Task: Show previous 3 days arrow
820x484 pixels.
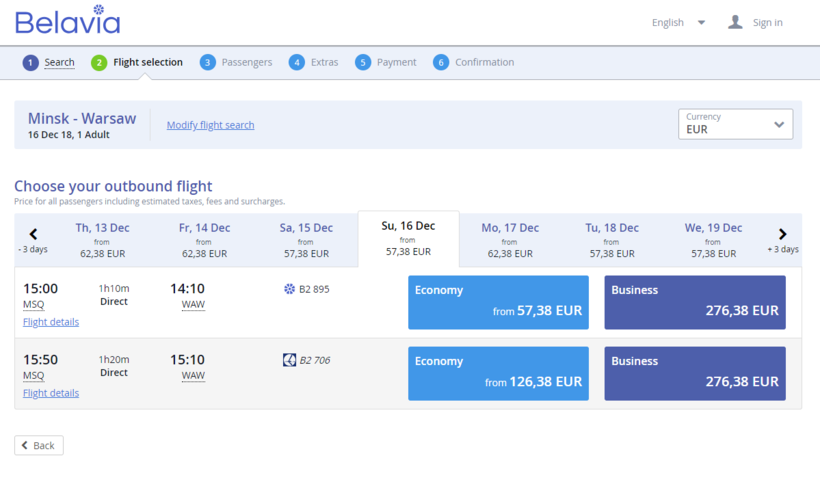Action: (x=33, y=235)
